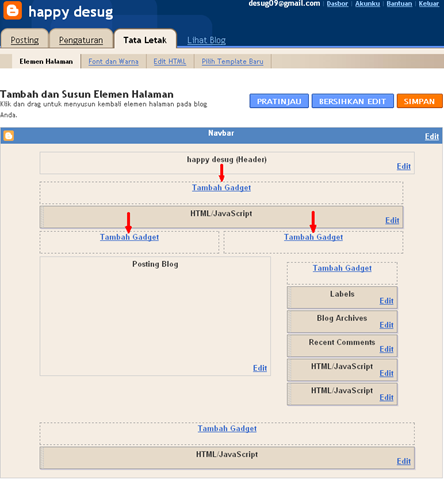444x480 pixels.
Task: Click the PRATINJAU button
Action: 279,101
